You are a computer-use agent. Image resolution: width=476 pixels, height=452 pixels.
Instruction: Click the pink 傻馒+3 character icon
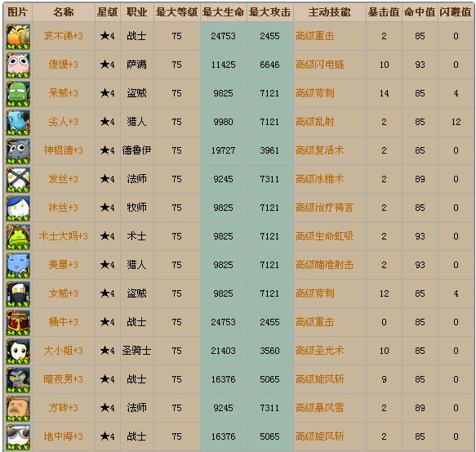tap(18, 65)
